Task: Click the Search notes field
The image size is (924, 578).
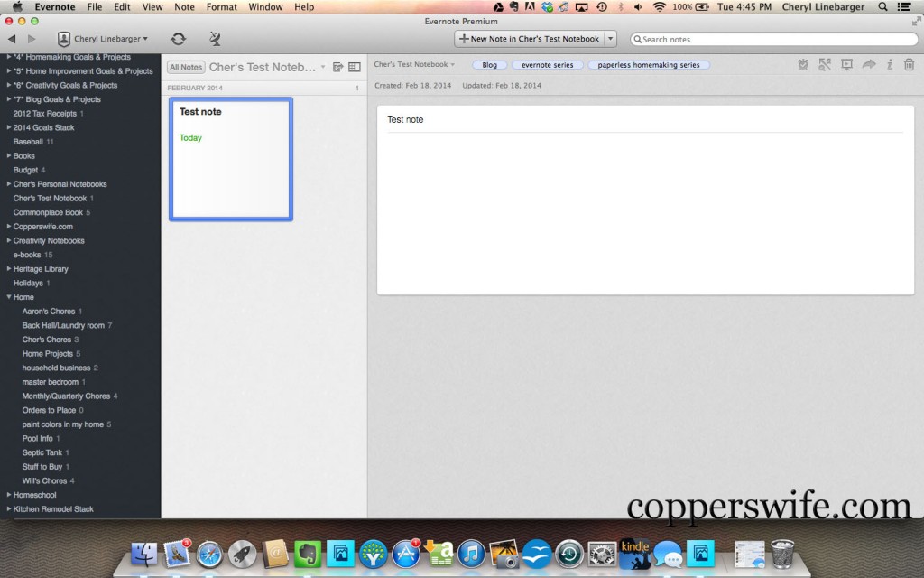Action: pyautogui.click(x=773, y=39)
